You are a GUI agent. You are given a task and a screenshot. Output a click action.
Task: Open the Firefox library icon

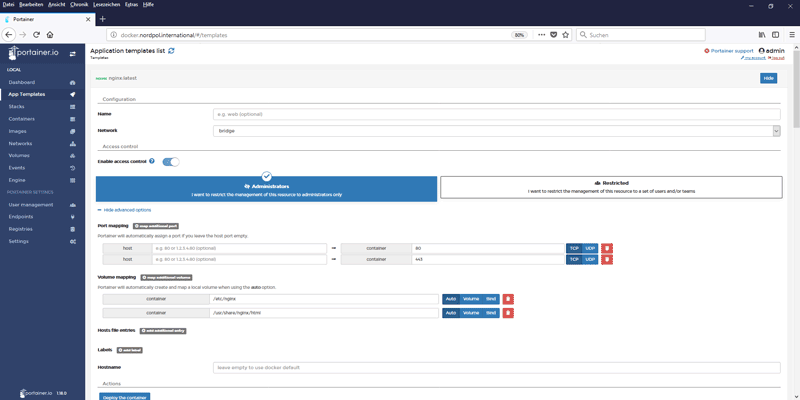coord(762,35)
